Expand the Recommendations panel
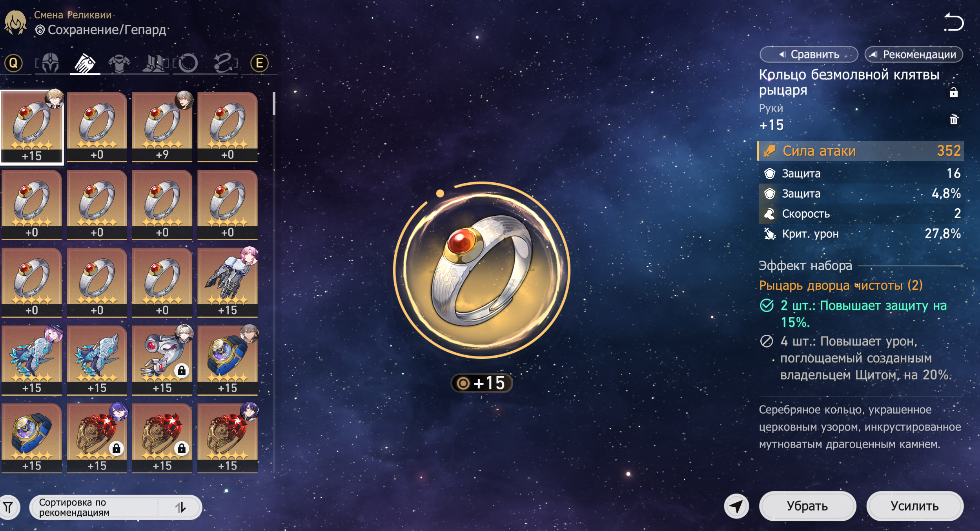This screenshot has width=980, height=531. tap(914, 55)
